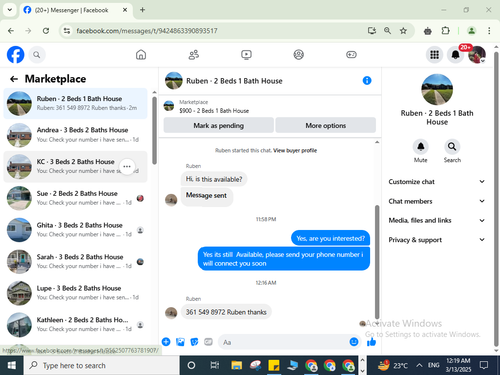Select the Messenger | Facebook browser tab

[x=76, y=10]
